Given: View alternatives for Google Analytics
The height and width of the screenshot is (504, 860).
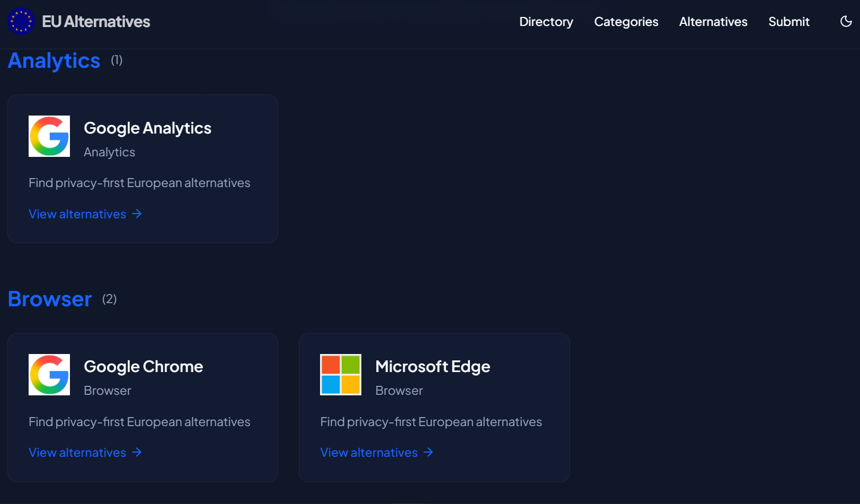Looking at the screenshot, I should [77, 214].
